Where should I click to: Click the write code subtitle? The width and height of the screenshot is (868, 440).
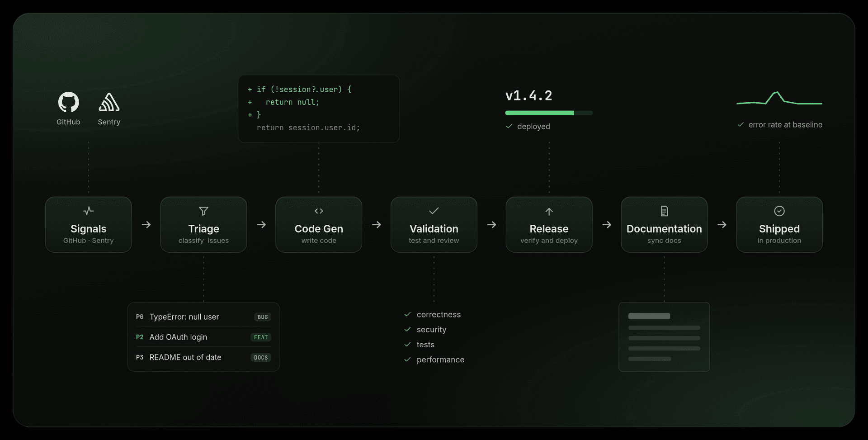319,241
